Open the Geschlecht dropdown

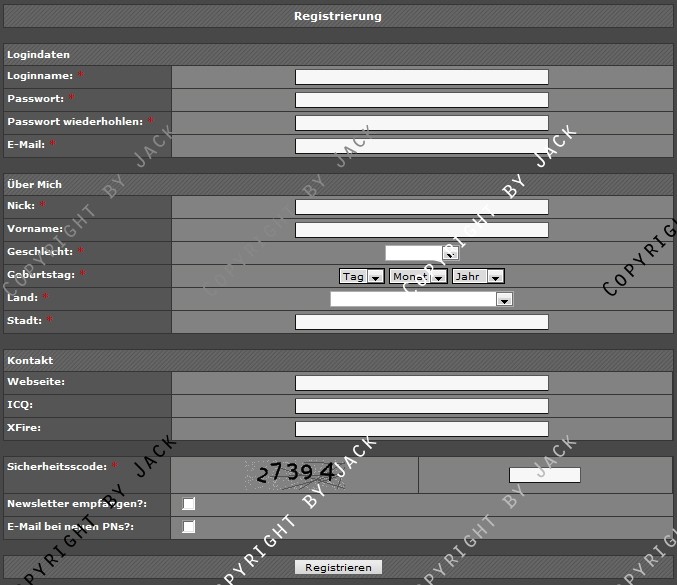tap(421, 253)
